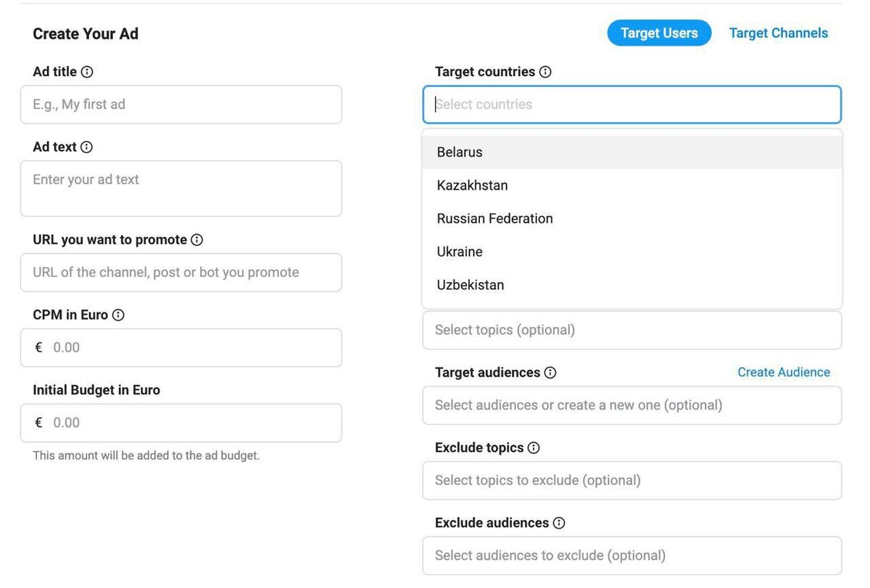Viewport: 870px width, 588px height.
Task: Select Ukraine as target country
Action: [x=460, y=252]
